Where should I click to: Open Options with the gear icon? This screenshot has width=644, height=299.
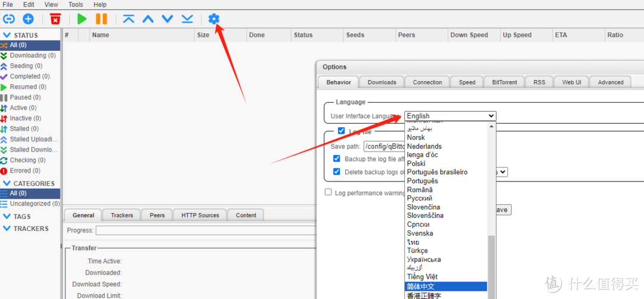(214, 19)
